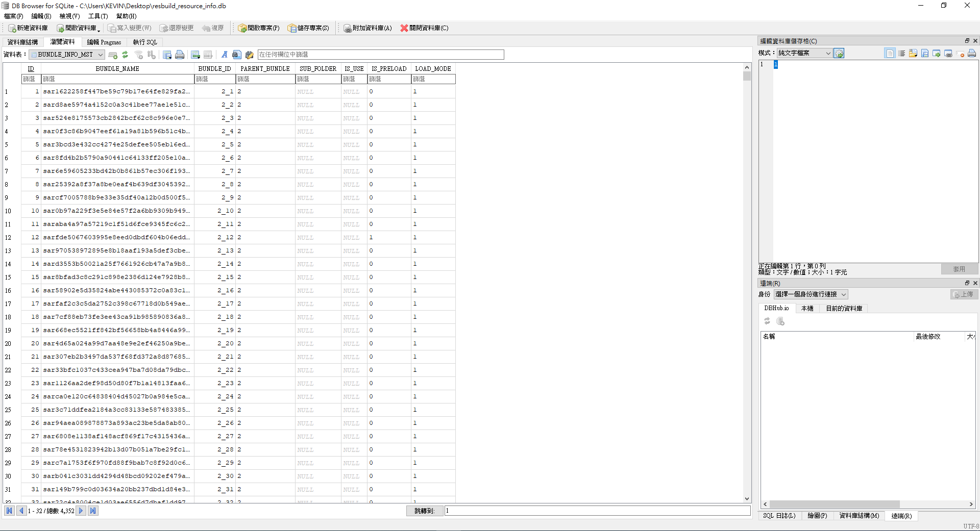Click the font format 'A' icon

click(x=224, y=55)
